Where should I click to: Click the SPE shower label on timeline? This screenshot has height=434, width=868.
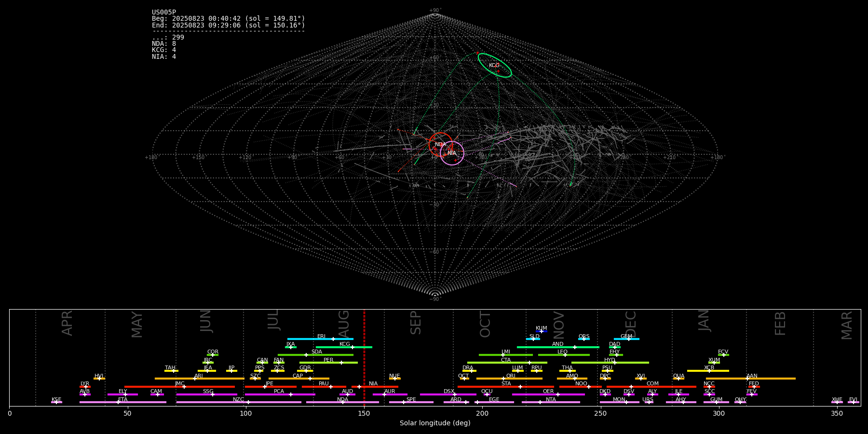411,400
